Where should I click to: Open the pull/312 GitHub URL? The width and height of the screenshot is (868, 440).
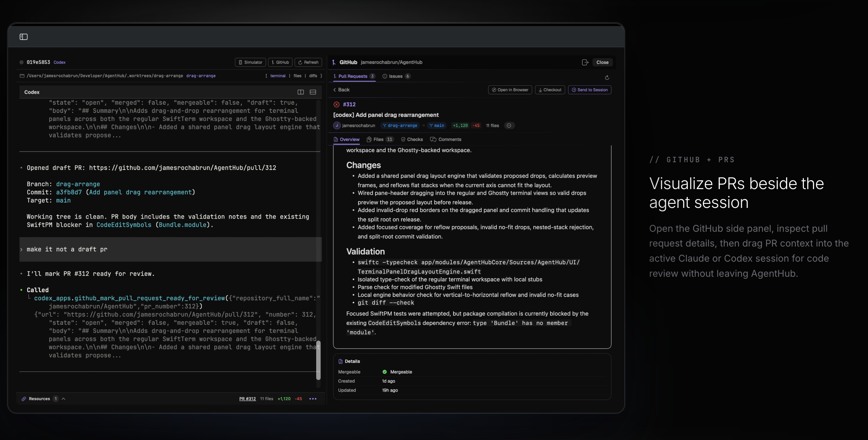(183, 168)
